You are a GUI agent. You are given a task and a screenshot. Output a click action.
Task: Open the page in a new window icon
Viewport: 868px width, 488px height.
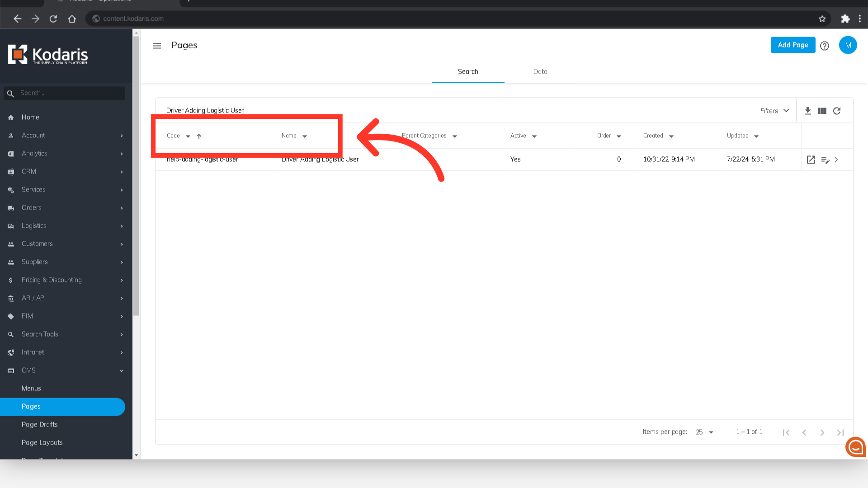tap(811, 160)
